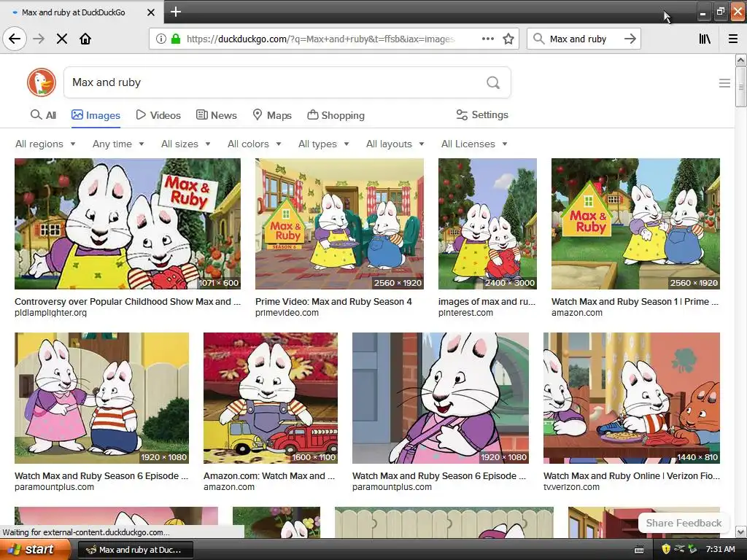Viewport: 747px width, 560px height.
Task: Open the Maps tab
Action: [272, 114]
